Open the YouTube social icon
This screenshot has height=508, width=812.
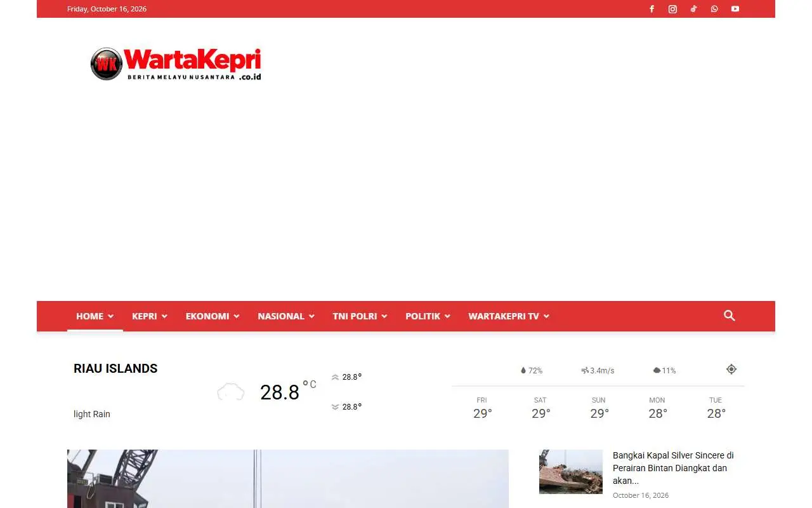pyautogui.click(x=735, y=9)
